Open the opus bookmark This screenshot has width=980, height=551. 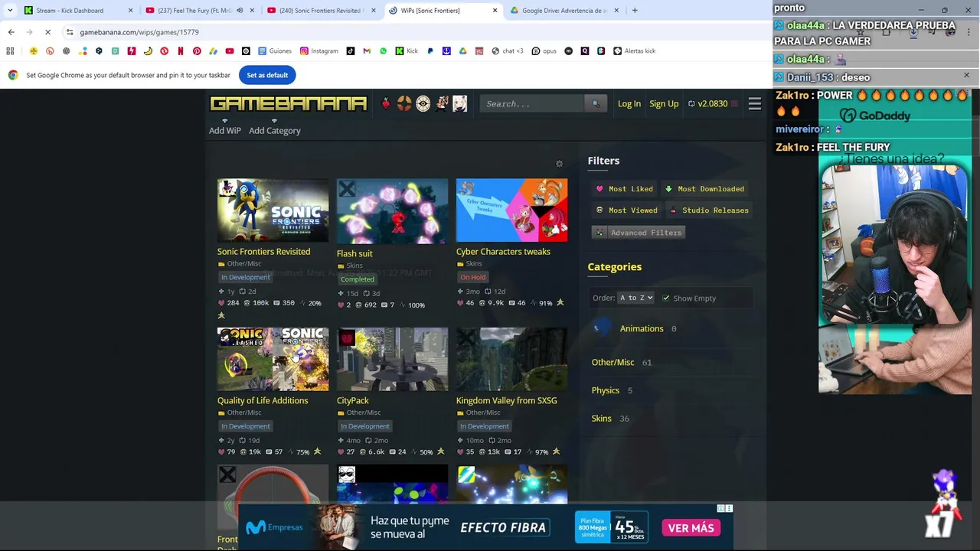click(544, 51)
